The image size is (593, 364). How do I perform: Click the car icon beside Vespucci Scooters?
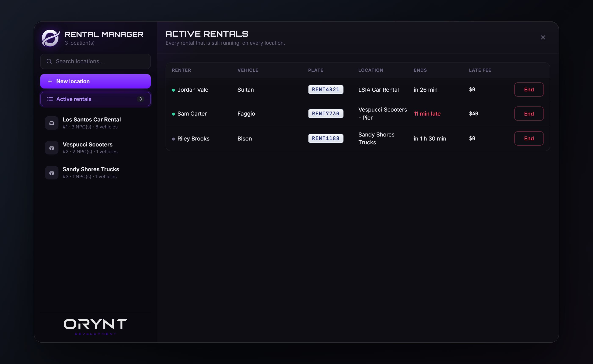[x=51, y=148]
